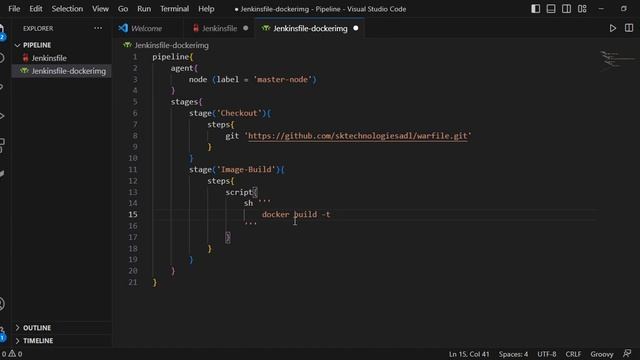Open Explorer views and more actions ellipsis
Screen dimensions: 640x360
[x=98, y=28]
